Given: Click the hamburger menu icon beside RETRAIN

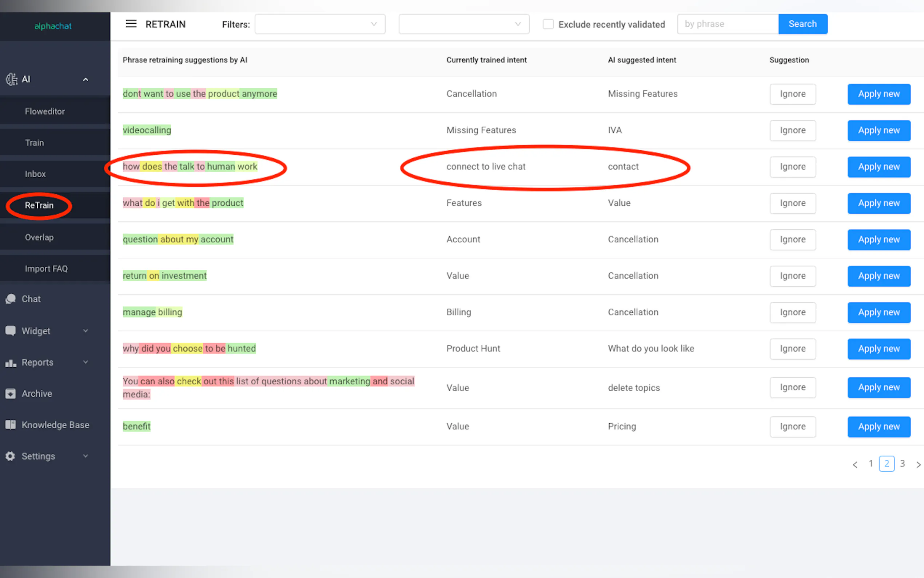Looking at the screenshot, I should (131, 24).
